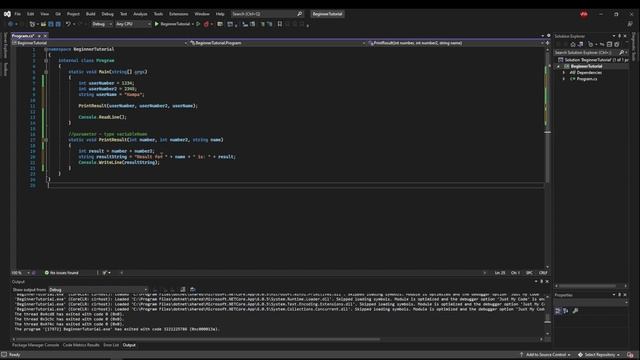Viewport: 640px width, 360px height.
Task: Click Alphabetical sort icon in Properties panel
Action: pos(566,311)
